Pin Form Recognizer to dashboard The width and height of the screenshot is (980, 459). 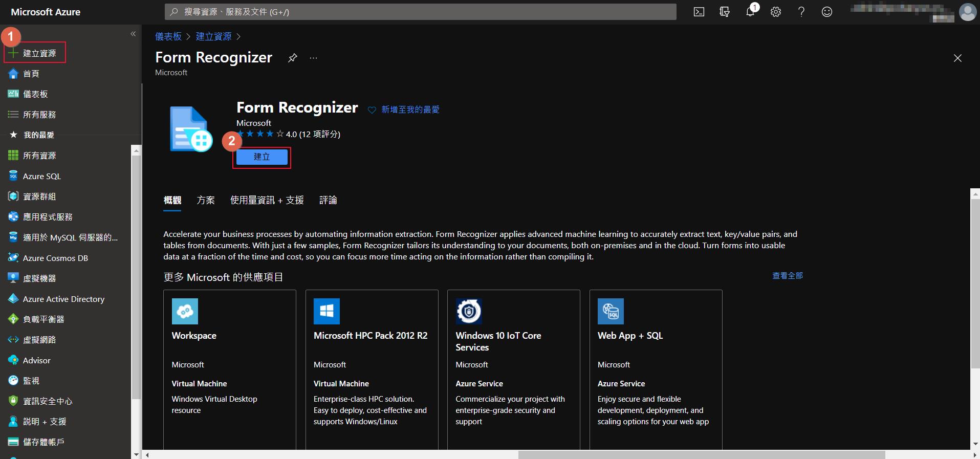[292, 58]
